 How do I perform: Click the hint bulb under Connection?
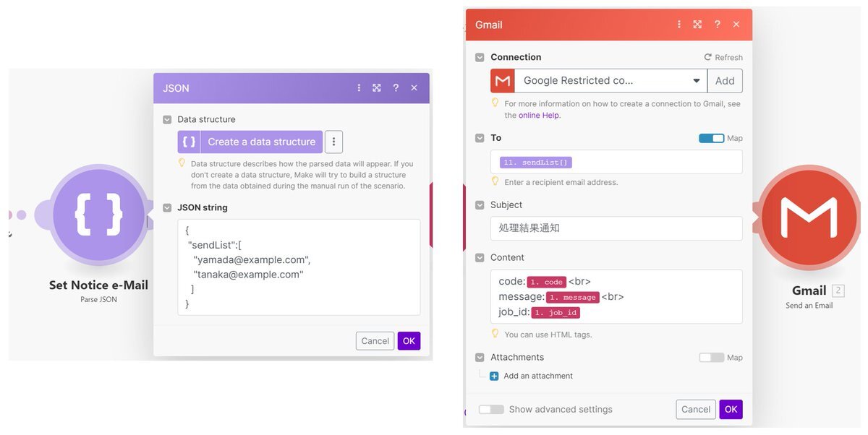click(495, 103)
